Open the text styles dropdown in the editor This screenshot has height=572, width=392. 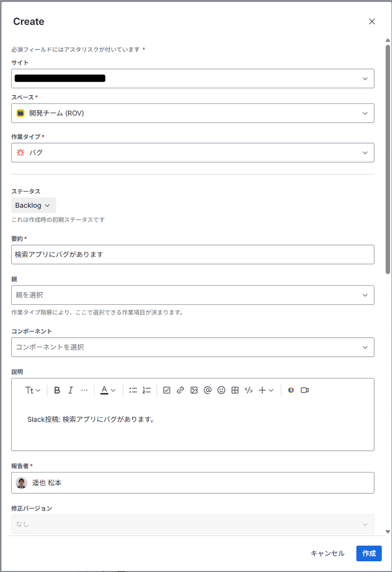[x=31, y=390]
